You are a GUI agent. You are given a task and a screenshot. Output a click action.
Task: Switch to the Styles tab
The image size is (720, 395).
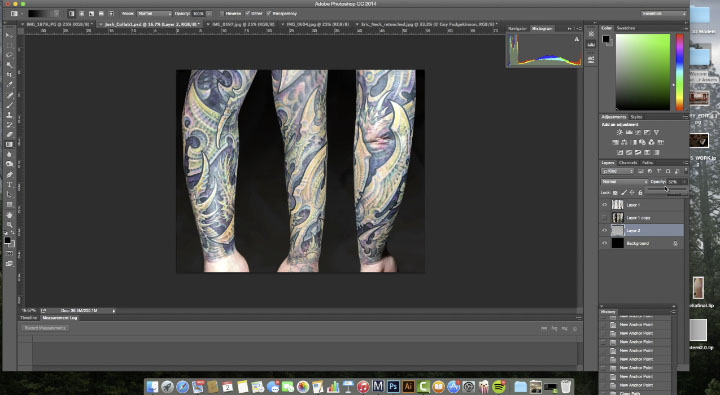(x=636, y=117)
